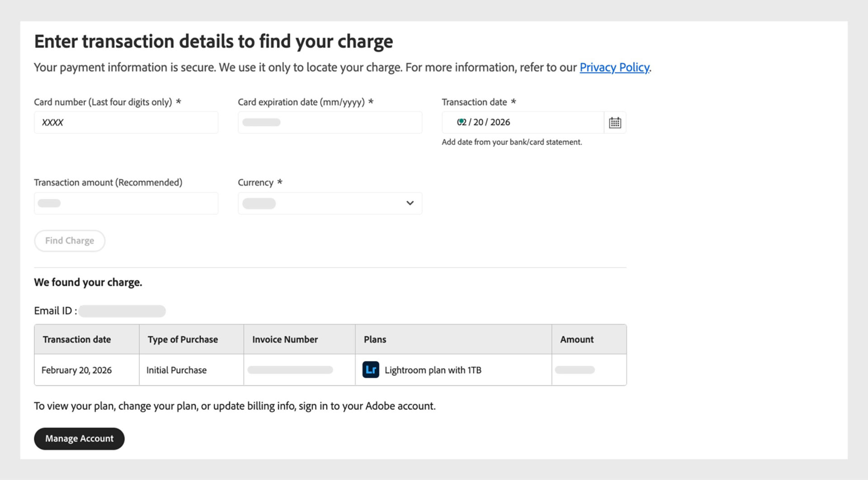Click the Invoice Number column header
The width and height of the screenshot is (868, 480).
point(285,339)
